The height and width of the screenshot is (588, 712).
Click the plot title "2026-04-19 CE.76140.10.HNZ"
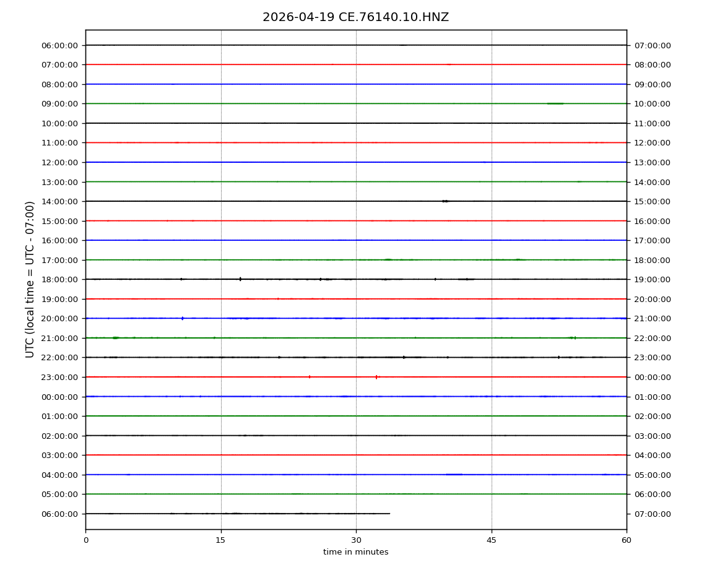(355, 17)
